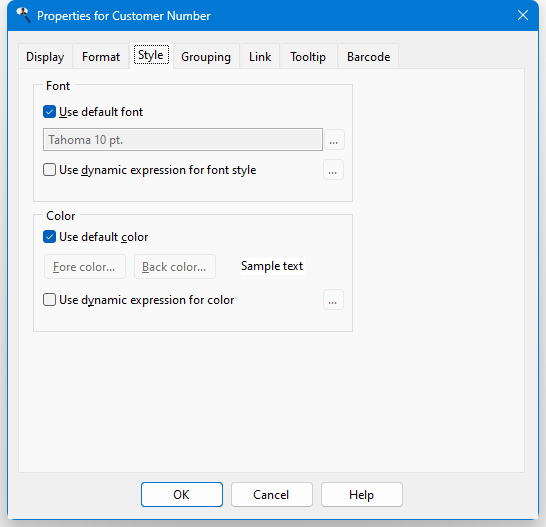Open font style dynamic expression ellipsis button
Viewport: 546px width, 527px height.
coord(333,170)
